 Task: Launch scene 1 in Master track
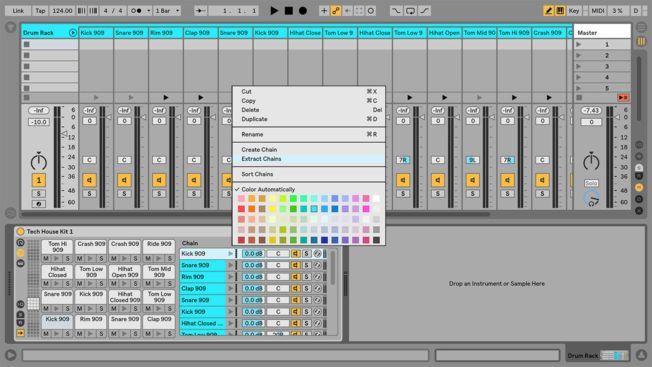pos(578,44)
